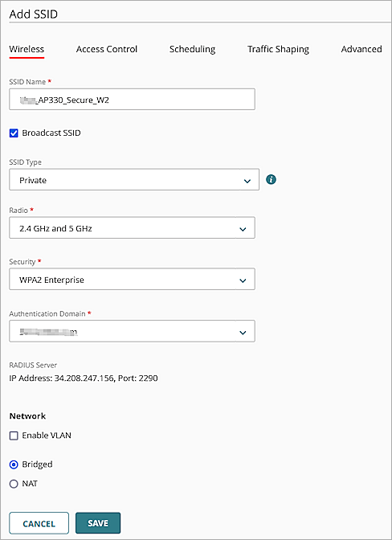Check the Enable VLAN checkbox
Viewport: 392px width, 540px height.
tap(14, 436)
